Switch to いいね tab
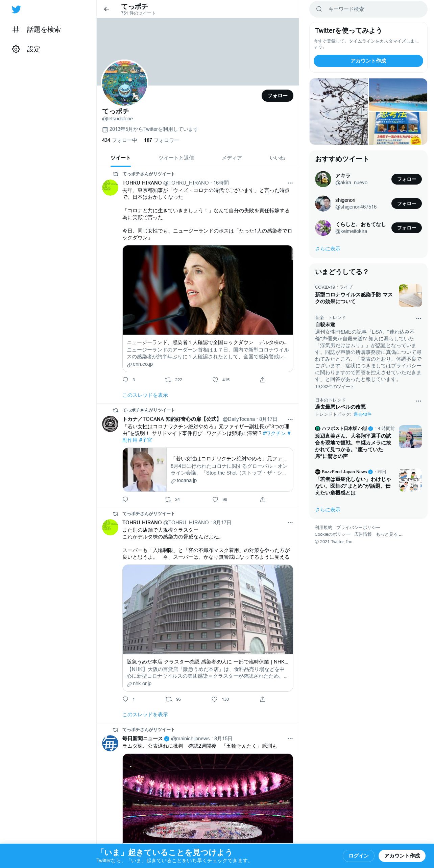Viewport: 434px width, 868px height. (x=277, y=158)
